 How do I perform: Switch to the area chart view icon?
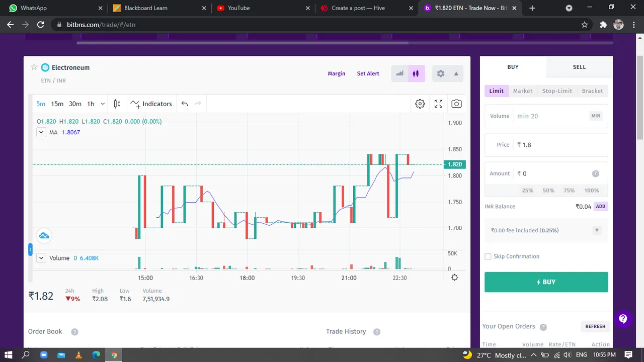[x=399, y=73]
